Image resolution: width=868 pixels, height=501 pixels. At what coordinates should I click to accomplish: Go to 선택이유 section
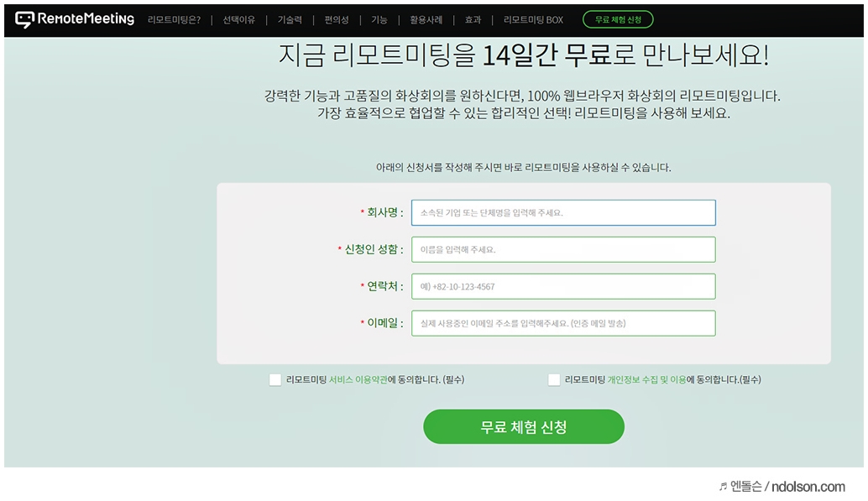pos(238,20)
